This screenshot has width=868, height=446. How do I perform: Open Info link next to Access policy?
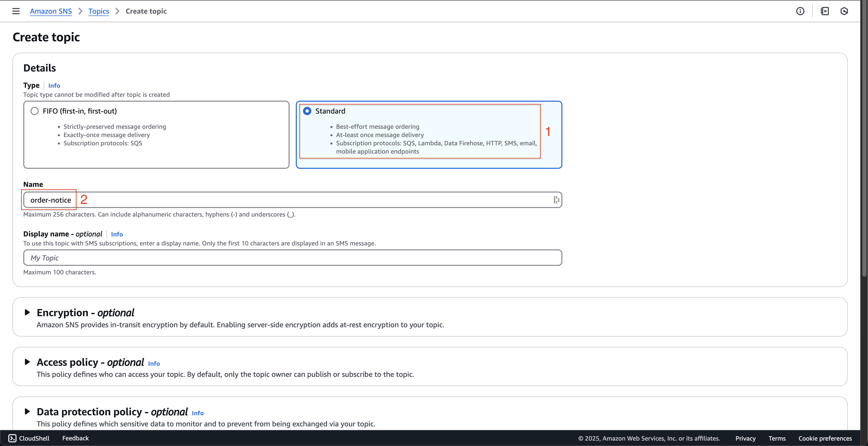[154, 363]
